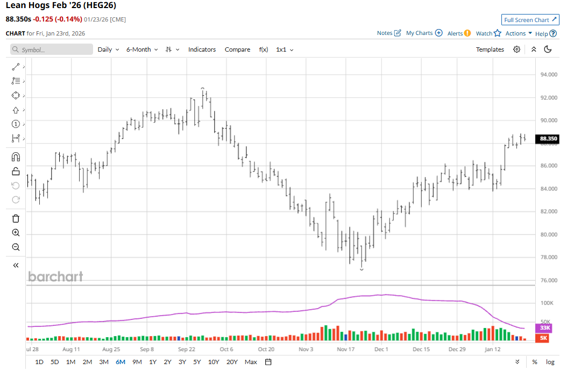Select the 6M time range
Viewport: 588px width, 377px height.
(121, 362)
